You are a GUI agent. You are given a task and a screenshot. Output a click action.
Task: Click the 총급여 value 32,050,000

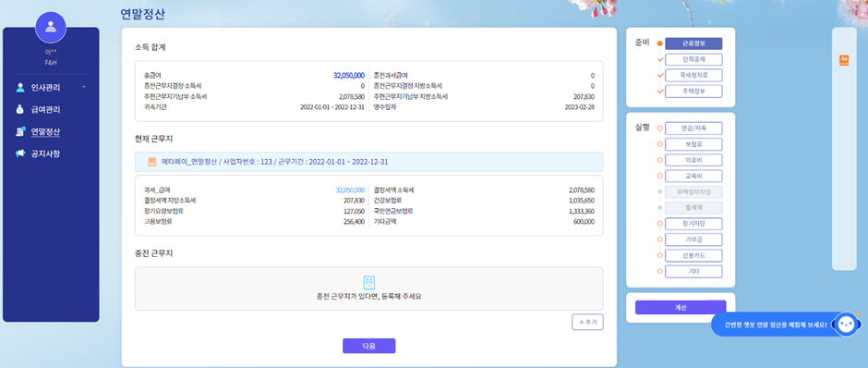(x=348, y=76)
